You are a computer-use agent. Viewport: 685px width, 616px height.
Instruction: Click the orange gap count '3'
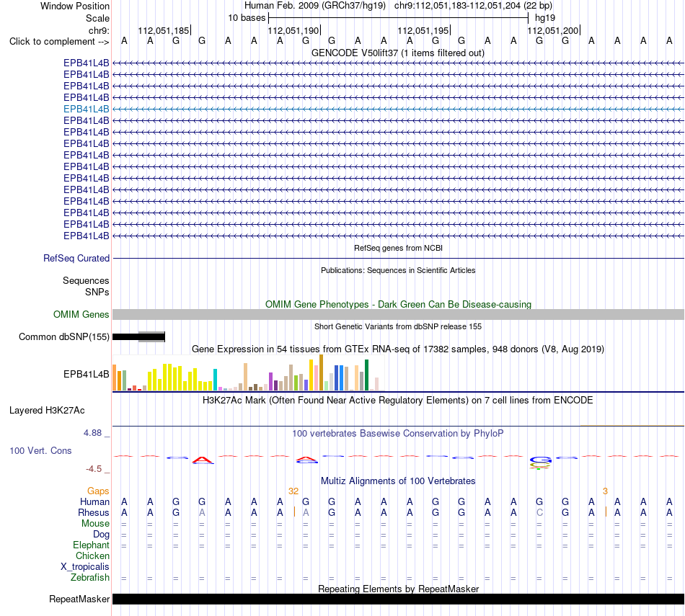click(x=605, y=491)
